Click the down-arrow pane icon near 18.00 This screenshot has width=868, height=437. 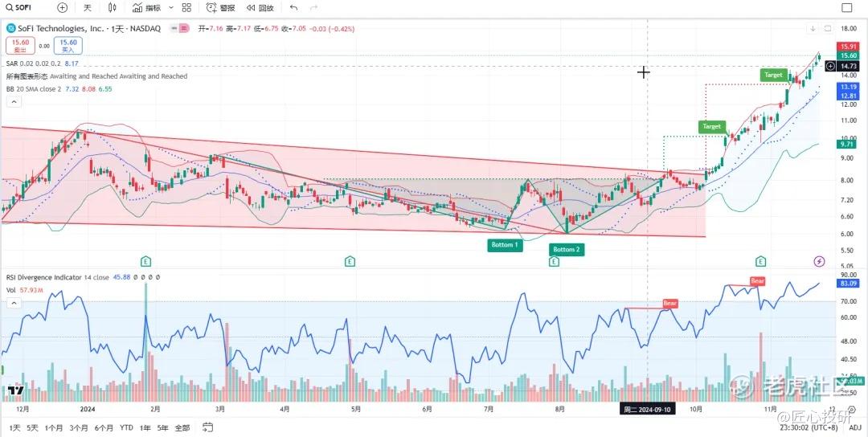[x=813, y=28]
